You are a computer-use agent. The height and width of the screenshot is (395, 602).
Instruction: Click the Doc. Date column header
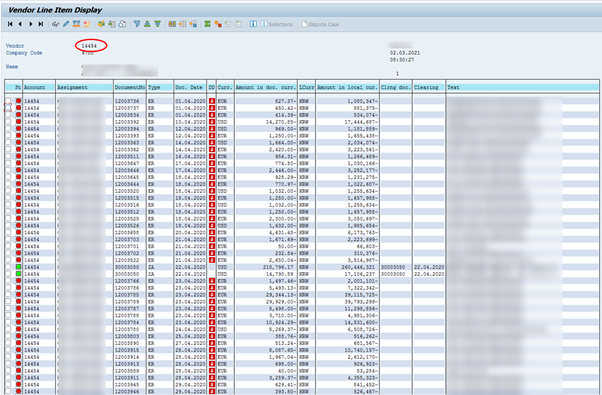point(190,87)
